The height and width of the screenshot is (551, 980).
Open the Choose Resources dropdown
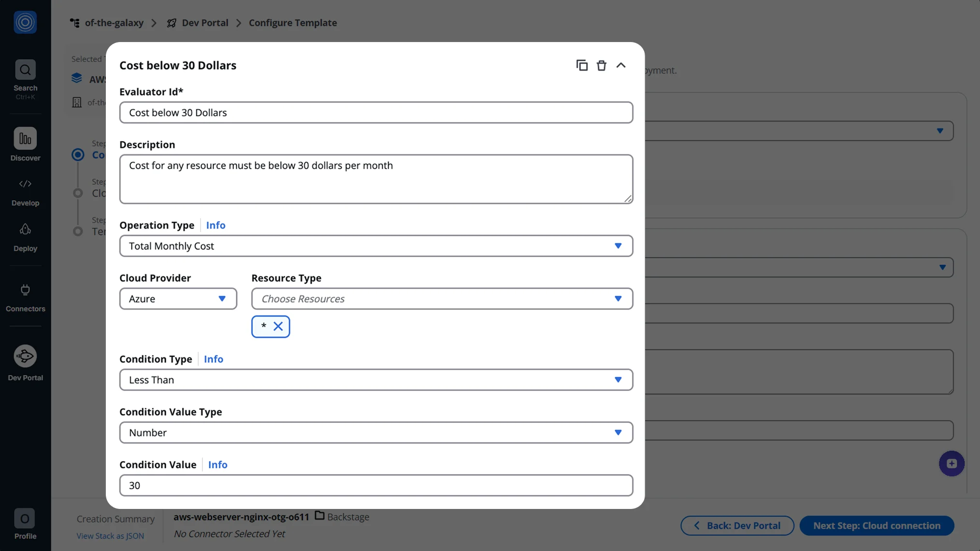[x=442, y=299]
